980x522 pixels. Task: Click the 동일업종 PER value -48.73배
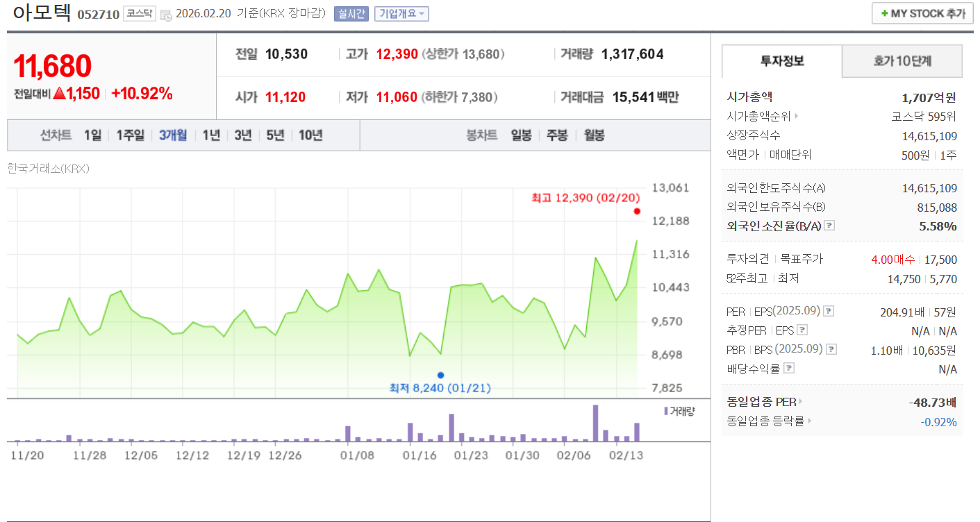[933, 402]
